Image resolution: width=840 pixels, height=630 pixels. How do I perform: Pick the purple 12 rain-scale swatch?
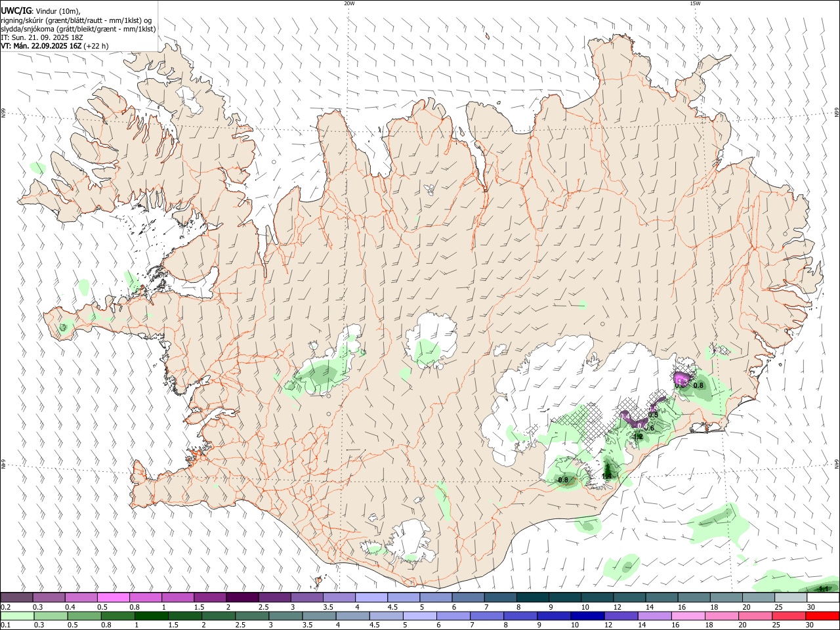point(620,616)
